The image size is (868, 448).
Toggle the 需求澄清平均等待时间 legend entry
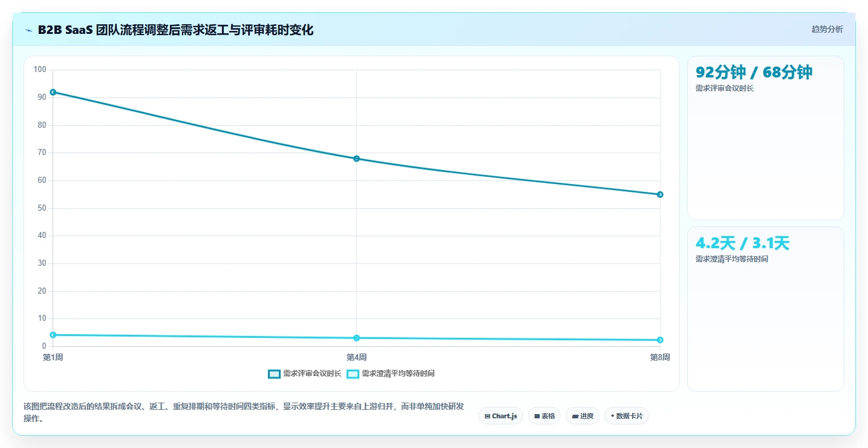click(390, 374)
